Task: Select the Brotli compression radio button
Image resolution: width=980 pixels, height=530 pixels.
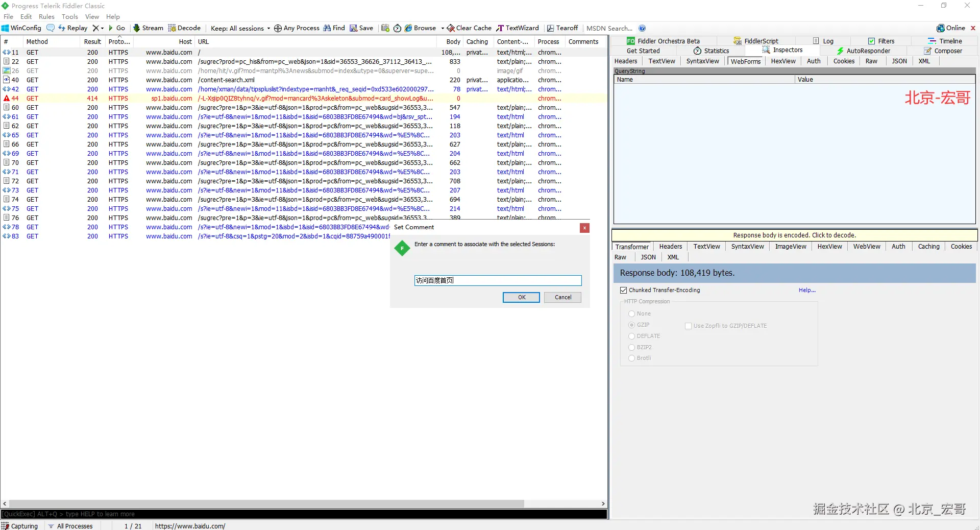Action: click(631, 358)
